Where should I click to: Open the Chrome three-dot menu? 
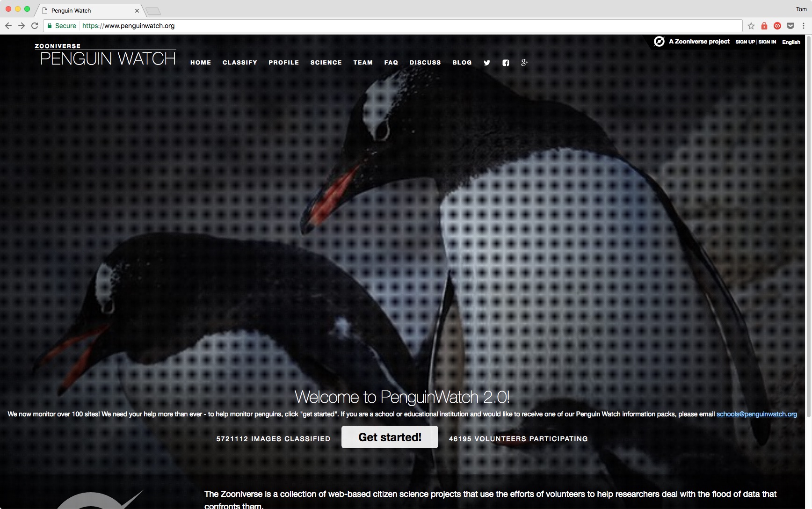(804, 26)
